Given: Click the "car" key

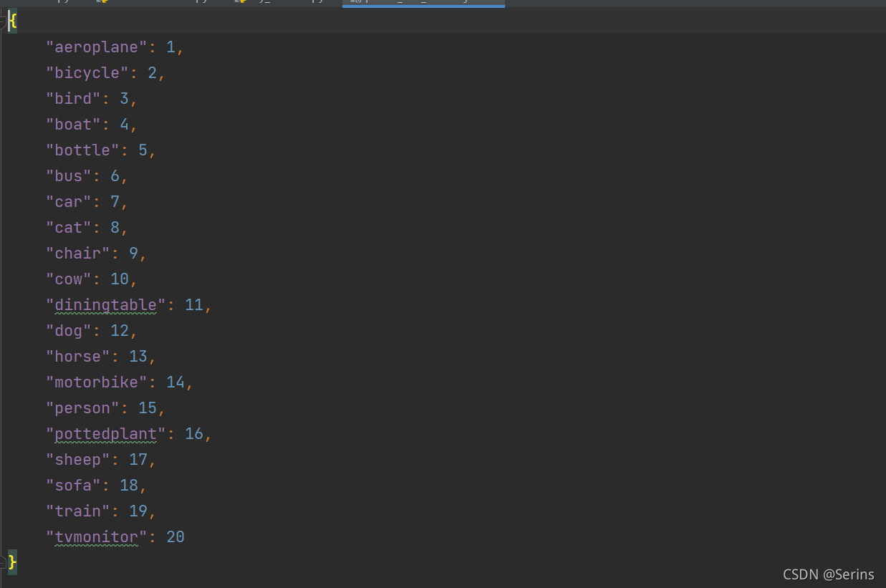Looking at the screenshot, I should click(x=69, y=202).
